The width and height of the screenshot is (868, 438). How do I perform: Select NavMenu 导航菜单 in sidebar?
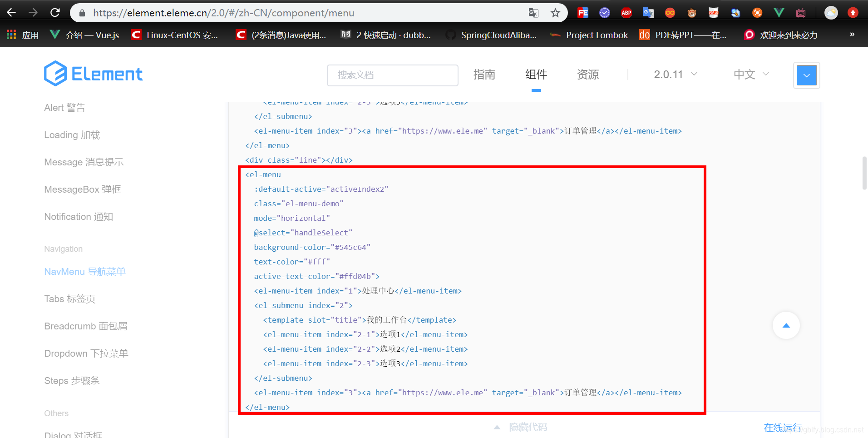pos(85,272)
